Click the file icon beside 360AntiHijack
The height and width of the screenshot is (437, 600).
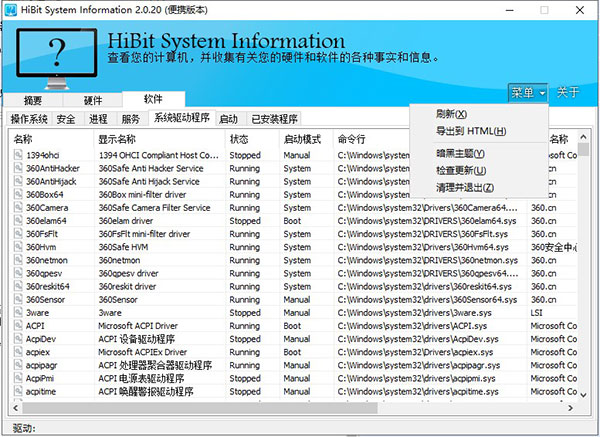(18, 181)
